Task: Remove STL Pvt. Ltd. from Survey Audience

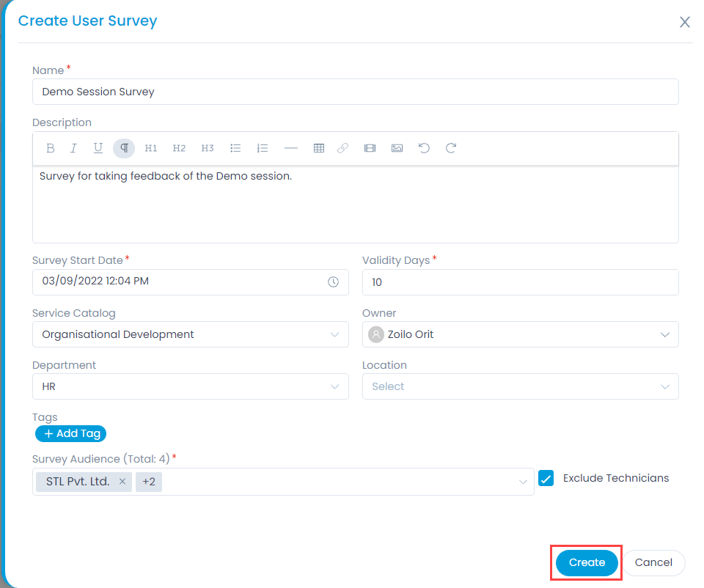Action: coord(122,482)
